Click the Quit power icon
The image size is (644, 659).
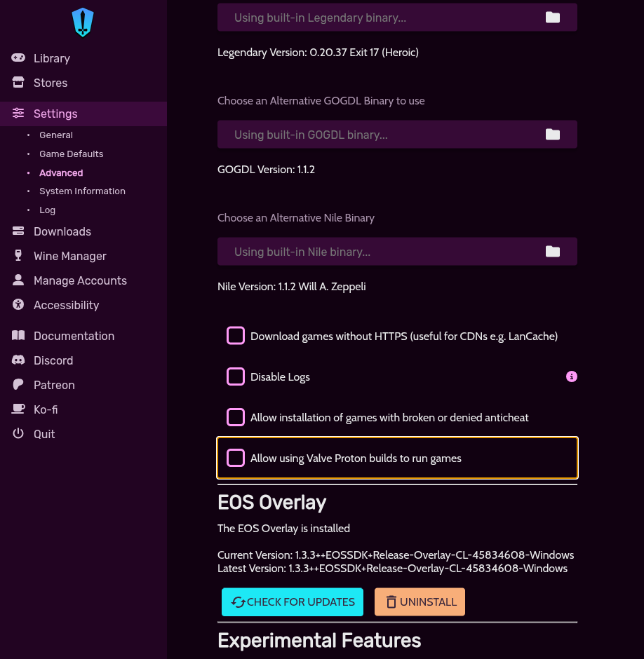pyautogui.click(x=18, y=434)
